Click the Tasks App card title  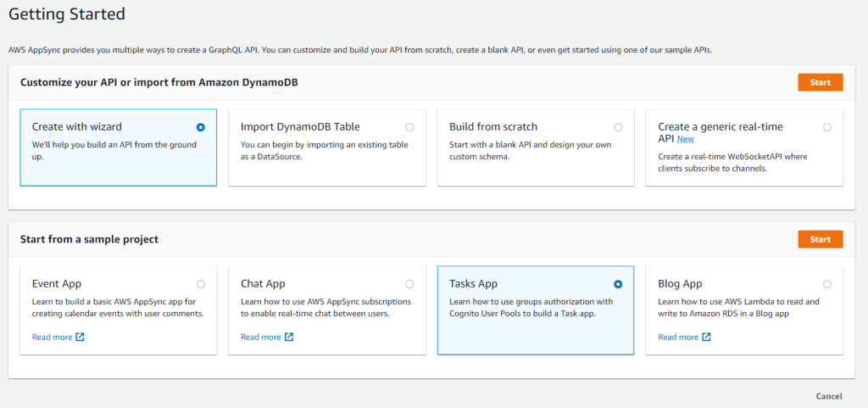[473, 284]
